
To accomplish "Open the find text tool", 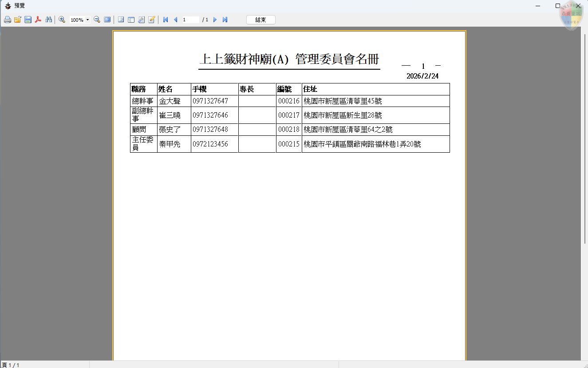I will [49, 20].
